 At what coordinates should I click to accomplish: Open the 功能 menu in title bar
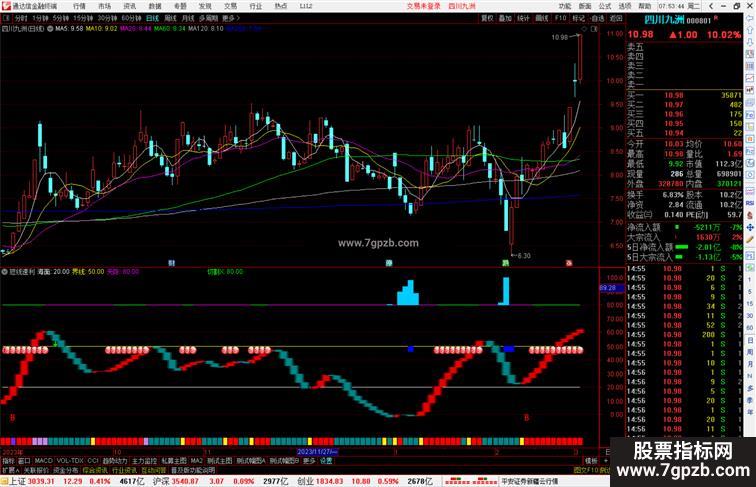(x=565, y=6)
